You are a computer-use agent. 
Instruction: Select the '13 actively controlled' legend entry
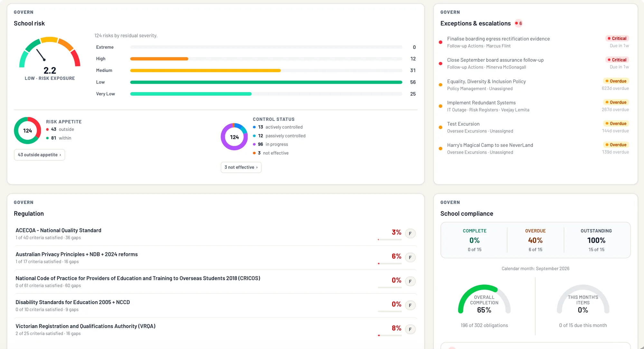[x=278, y=127]
